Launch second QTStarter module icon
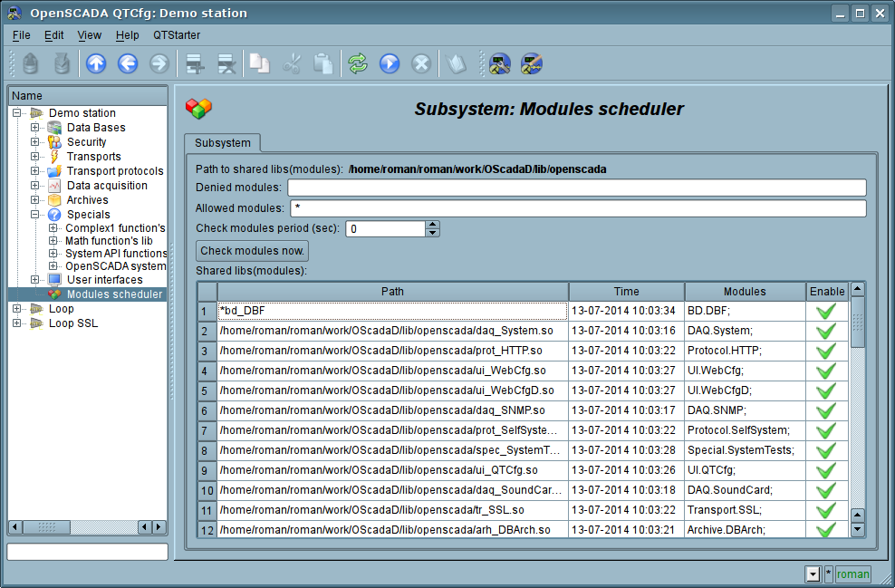The width and height of the screenshot is (895, 588). tap(532, 63)
